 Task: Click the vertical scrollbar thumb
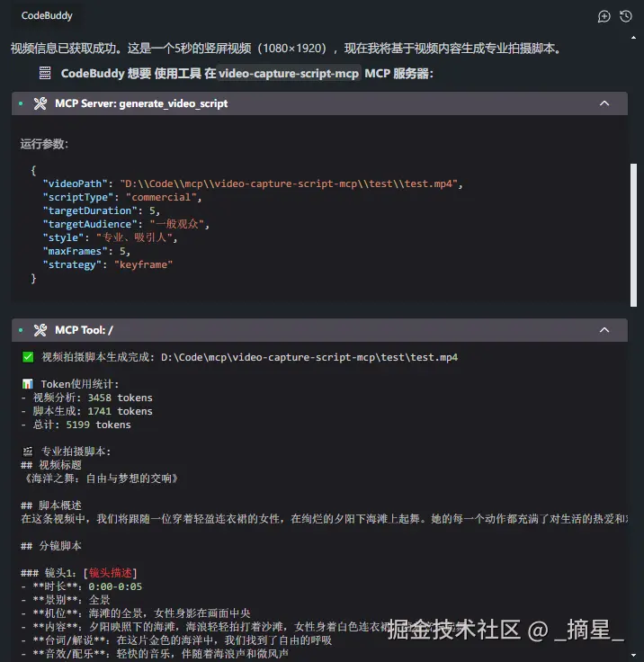click(633, 235)
